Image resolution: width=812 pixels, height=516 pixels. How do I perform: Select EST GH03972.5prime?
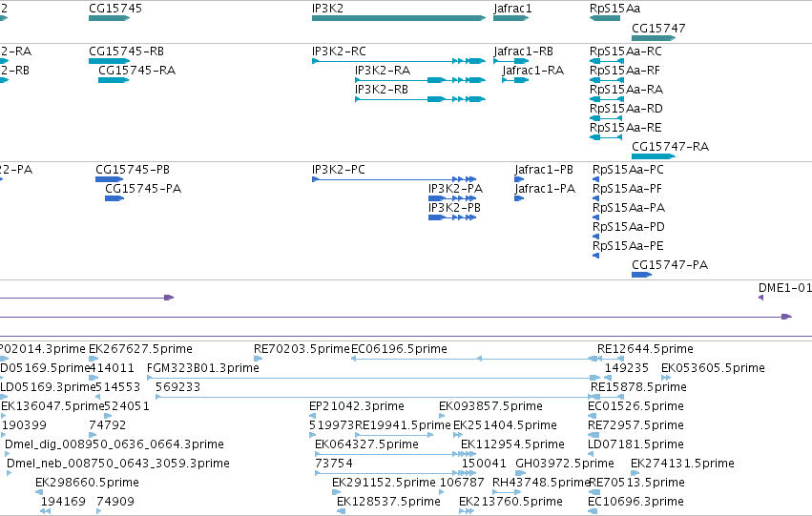pos(565,464)
